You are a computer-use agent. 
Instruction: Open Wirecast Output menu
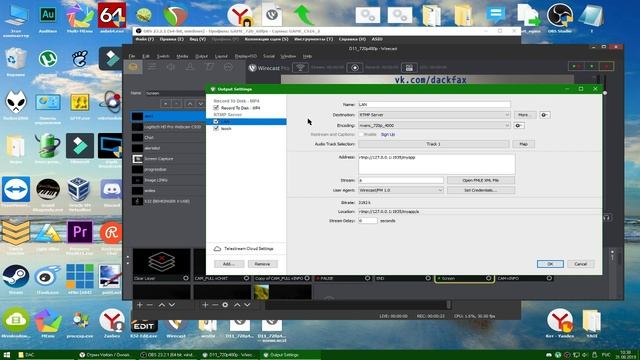[201, 56]
